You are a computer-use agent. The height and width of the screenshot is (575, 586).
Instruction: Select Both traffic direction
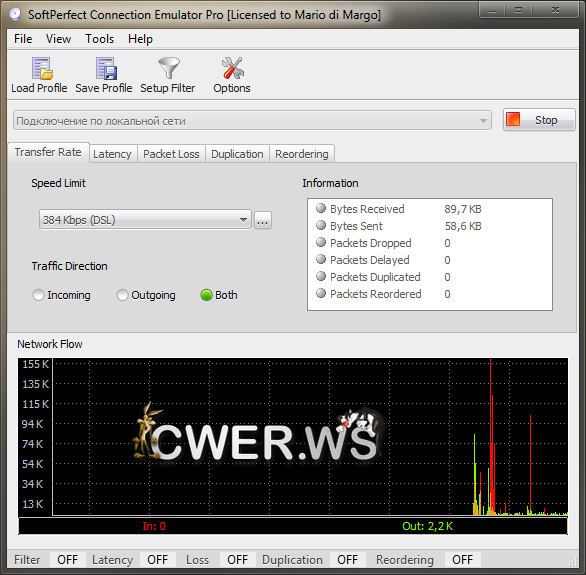[219, 295]
